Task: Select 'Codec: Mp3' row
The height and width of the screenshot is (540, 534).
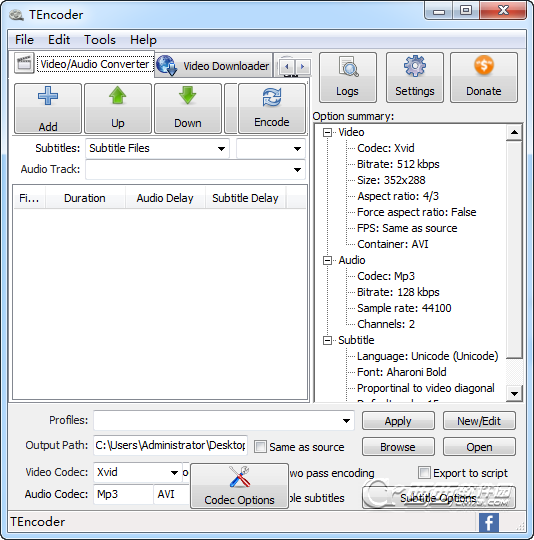Action: pos(386,276)
